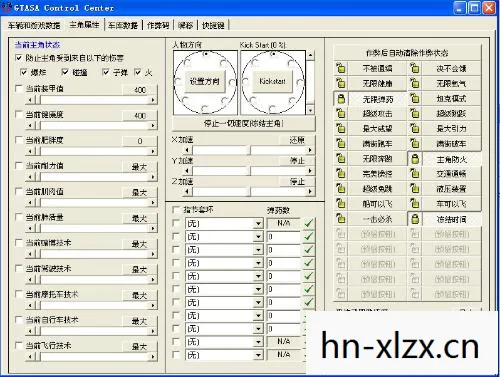This screenshot has width=500, height=377.
Task: Click the down arrow of Kick Start scrollbar
Action: (310, 110)
